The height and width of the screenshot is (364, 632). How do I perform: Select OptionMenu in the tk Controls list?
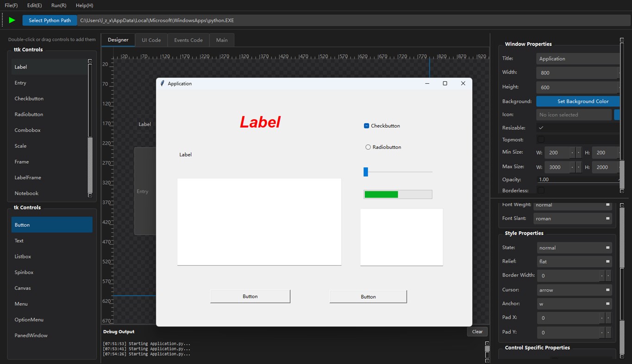click(x=52, y=320)
